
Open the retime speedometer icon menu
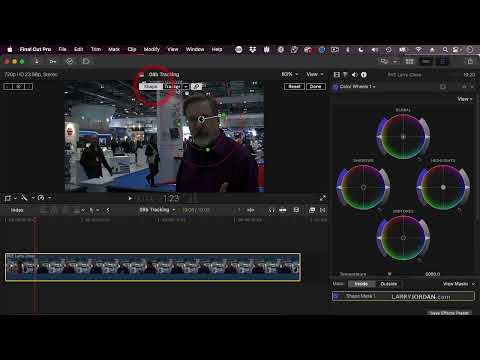click(44, 198)
